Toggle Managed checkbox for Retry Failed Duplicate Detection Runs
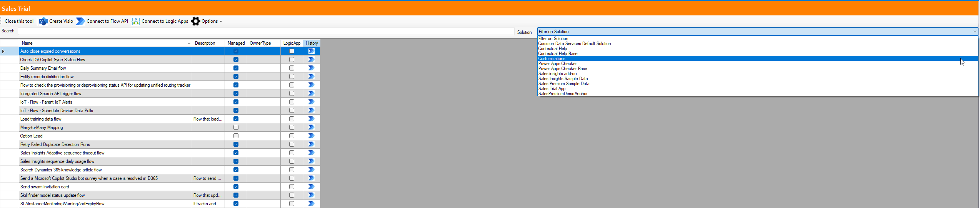980x208 pixels. coord(236,144)
